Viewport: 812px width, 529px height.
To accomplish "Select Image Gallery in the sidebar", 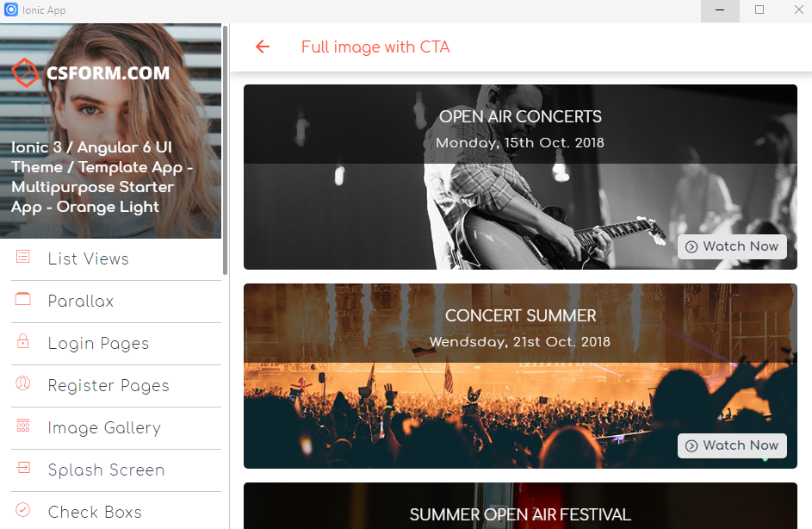I will point(116,428).
